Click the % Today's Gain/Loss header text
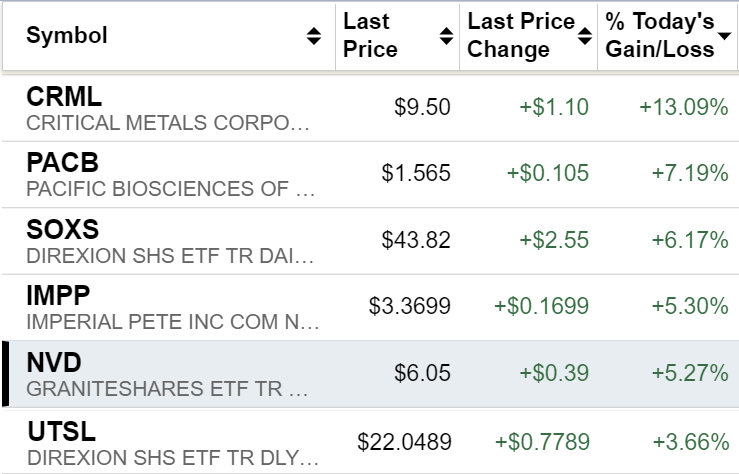Image resolution: width=739 pixels, height=474 pixels. pyautogui.click(x=659, y=36)
